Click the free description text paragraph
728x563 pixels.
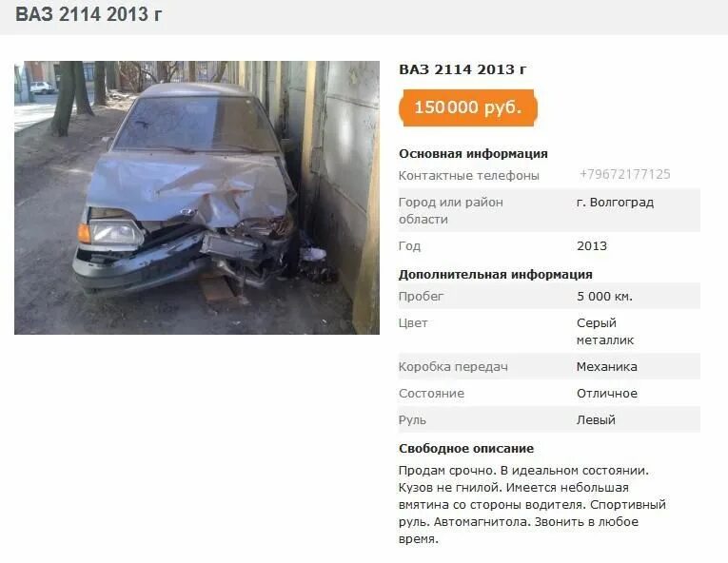532,505
